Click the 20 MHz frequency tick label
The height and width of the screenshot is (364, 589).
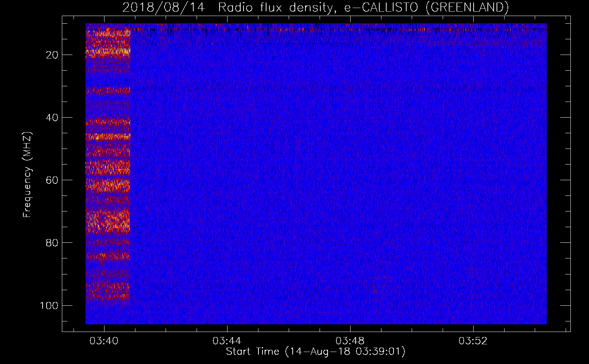point(52,55)
